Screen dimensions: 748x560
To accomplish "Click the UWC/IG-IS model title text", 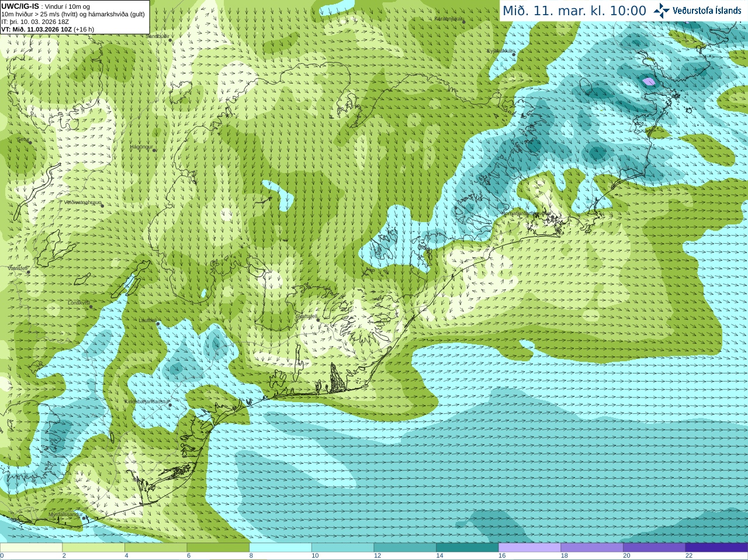I will (20, 6).
